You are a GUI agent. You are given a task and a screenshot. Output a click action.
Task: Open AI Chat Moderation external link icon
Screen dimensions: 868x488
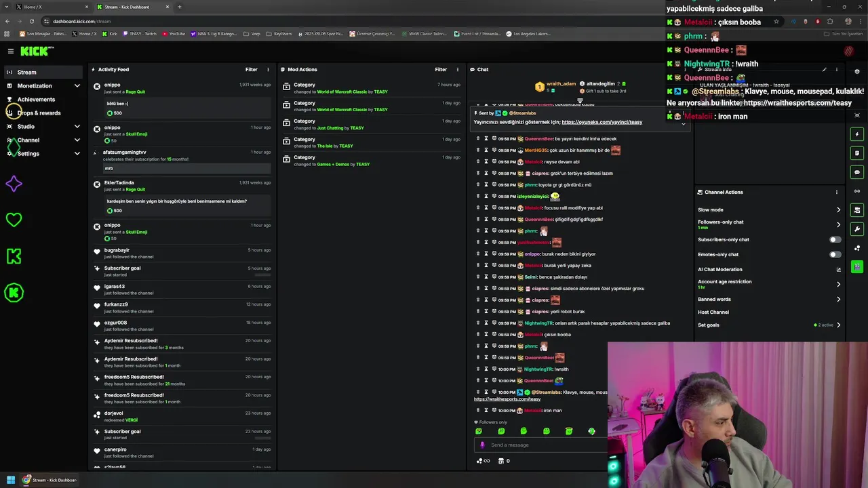(x=838, y=269)
